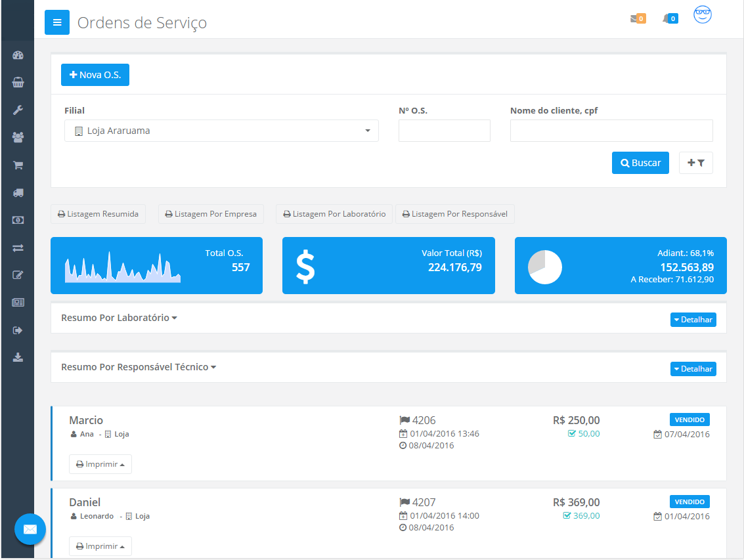Expand Resumo Por Laboratório section
This screenshot has width=744, height=560.
coord(119,318)
